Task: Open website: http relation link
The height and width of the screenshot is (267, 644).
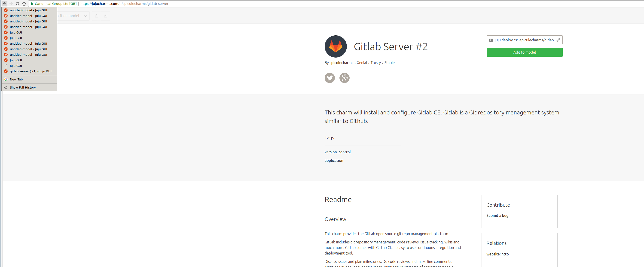Action: (497, 254)
